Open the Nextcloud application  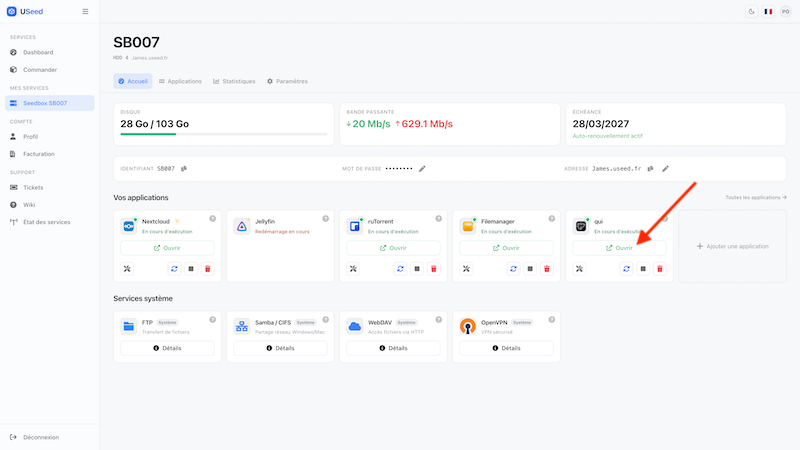pyautogui.click(x=167, y=248)
